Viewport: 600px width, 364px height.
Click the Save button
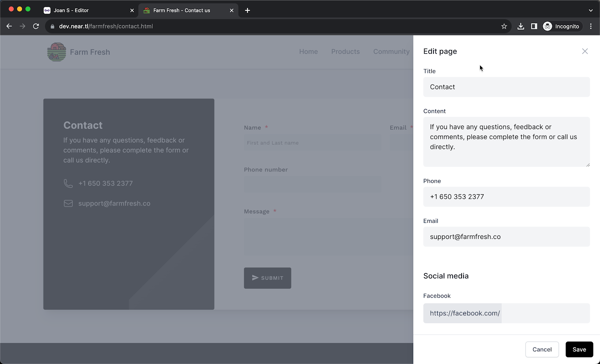pyautogui.click(x=579, y=349)
